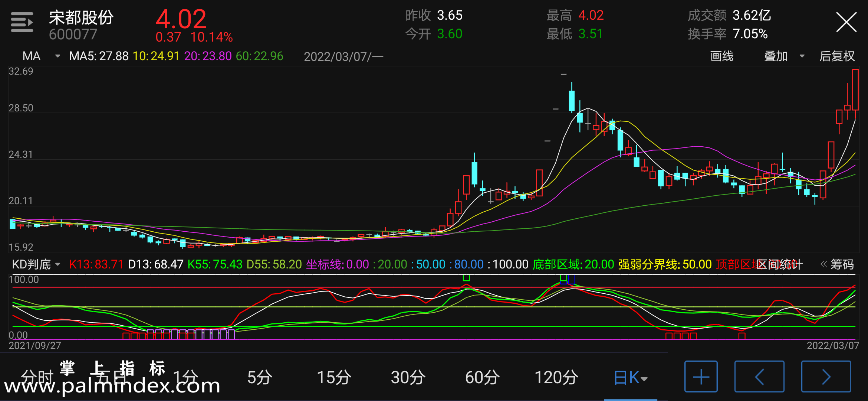Expand the KD判底 indicator dropdown
868x401 pixels.
(36, 264)
